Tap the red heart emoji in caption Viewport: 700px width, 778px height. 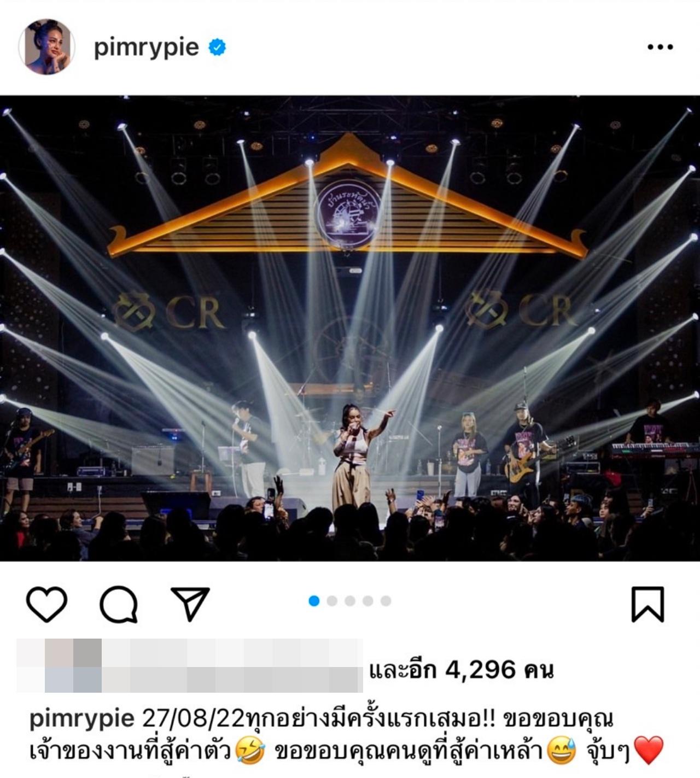click(649, 750)
